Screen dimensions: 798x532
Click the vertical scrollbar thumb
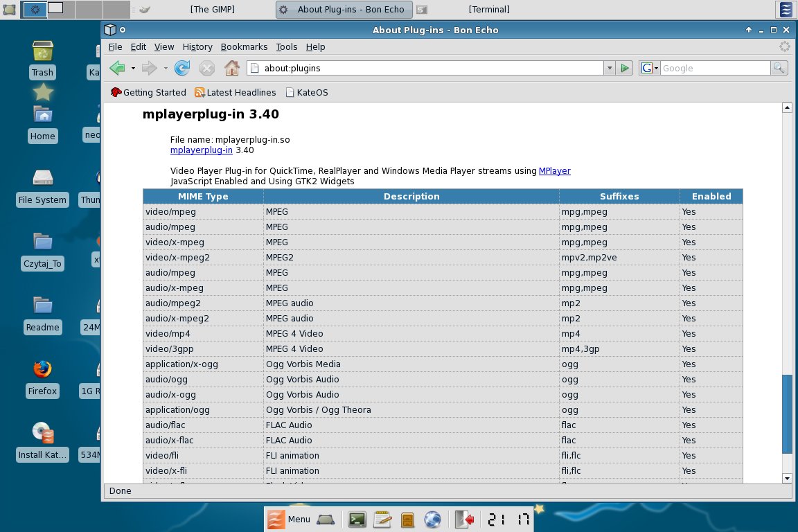pyautogui.click(x=787, y=414)
